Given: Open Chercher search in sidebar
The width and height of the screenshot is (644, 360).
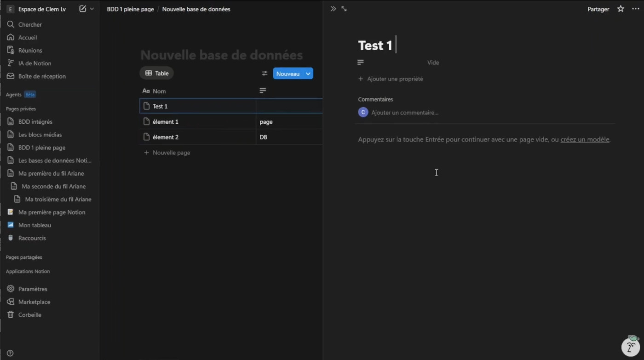Looking at the screenshot, I should coord(30,24).
